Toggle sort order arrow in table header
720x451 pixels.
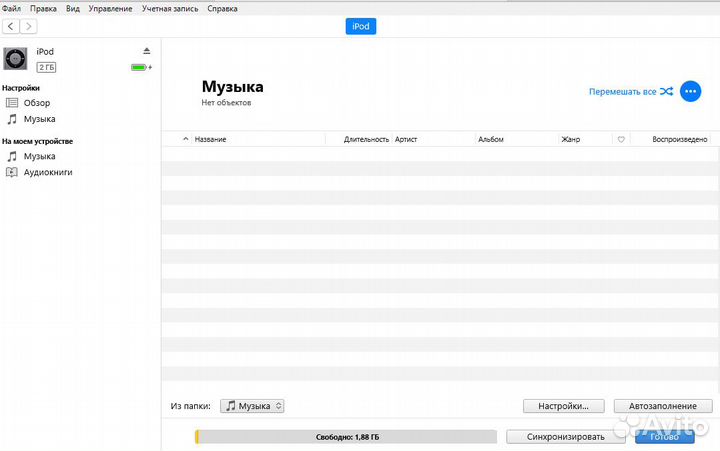[x=186, y=140]
